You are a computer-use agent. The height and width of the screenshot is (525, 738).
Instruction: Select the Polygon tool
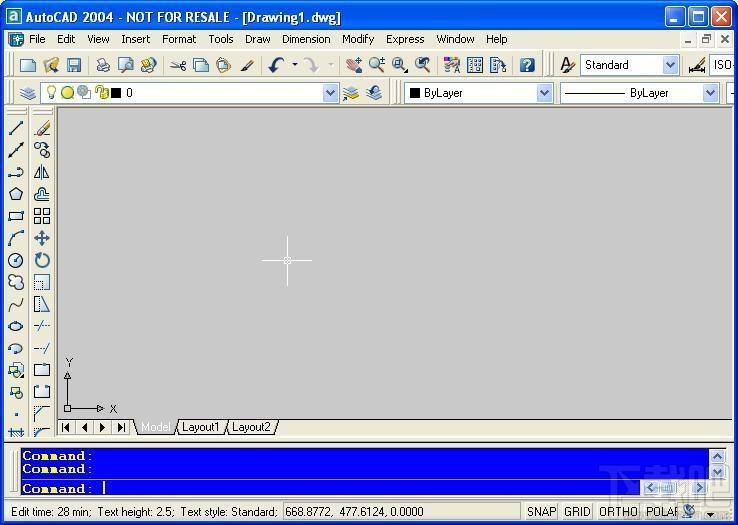click(x=16, y=194)
